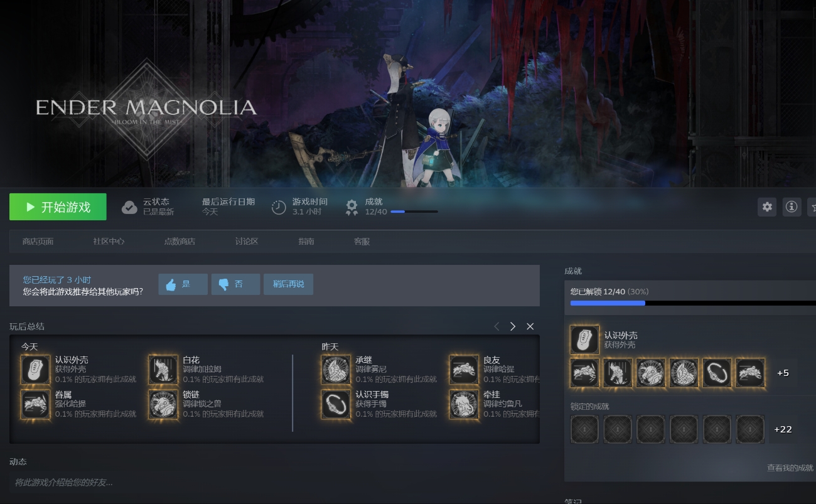This screenshot has height=504, width=816.
Task: Click the 成就 trophy gear icon in header
Action: 352,207
